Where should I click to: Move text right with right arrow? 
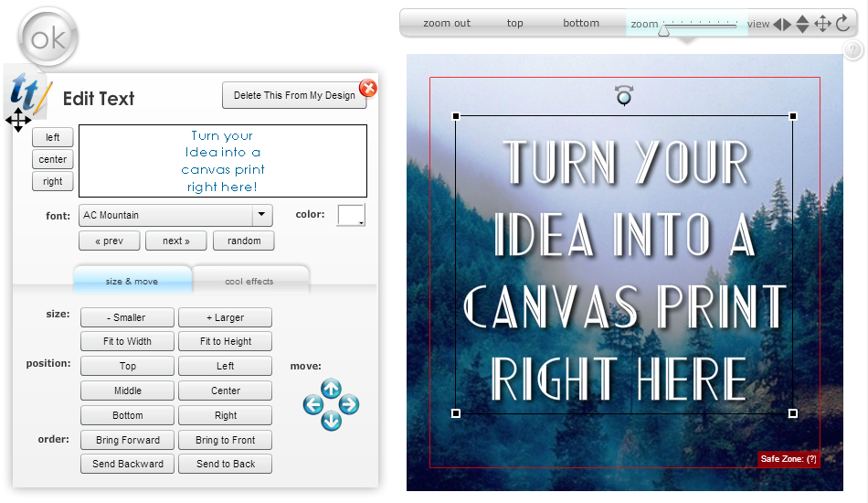pyautogui.click(x=349, y=405)
